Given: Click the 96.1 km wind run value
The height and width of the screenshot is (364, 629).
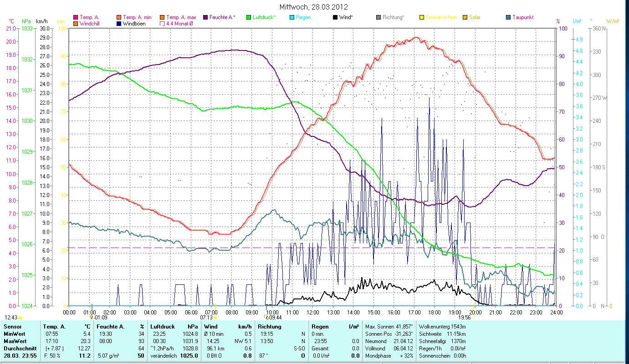Looking at the screenshot, I should click(x=215, y=348).
